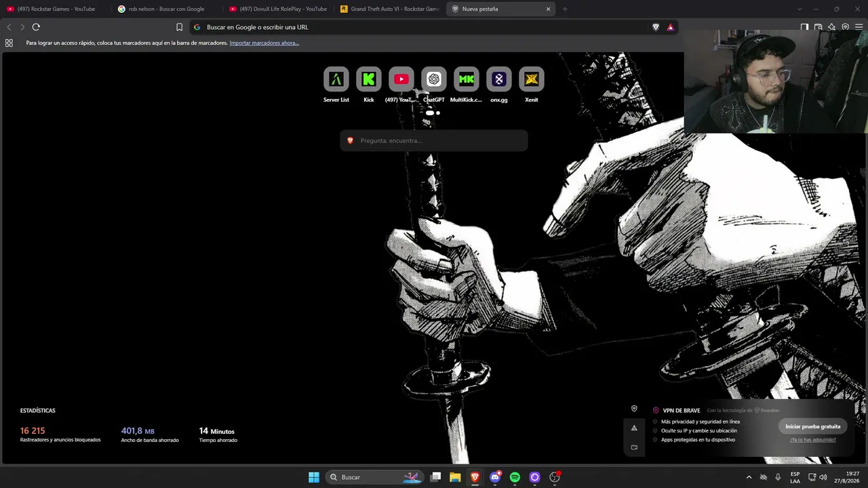The image size is (868, 488).
Task: Select the Brave Talk camera widget tab
Action: coord(634,447)
